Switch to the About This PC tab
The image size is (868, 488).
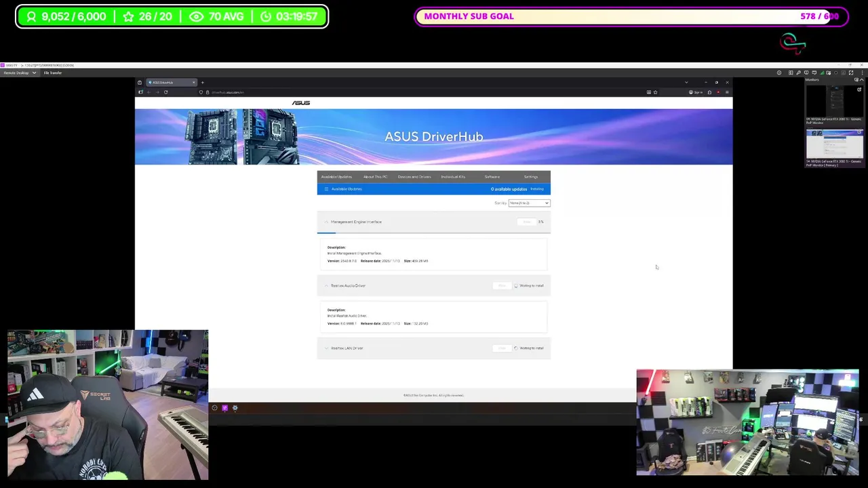coord(375,177)
